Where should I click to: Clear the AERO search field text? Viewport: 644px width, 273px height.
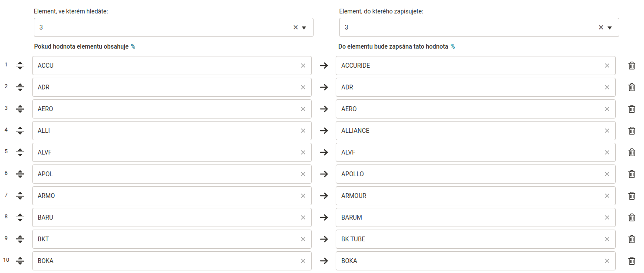303,109
